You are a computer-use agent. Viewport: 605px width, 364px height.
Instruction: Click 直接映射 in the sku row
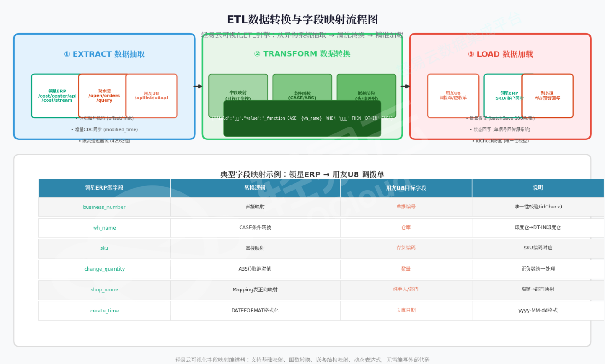[255, 248]
